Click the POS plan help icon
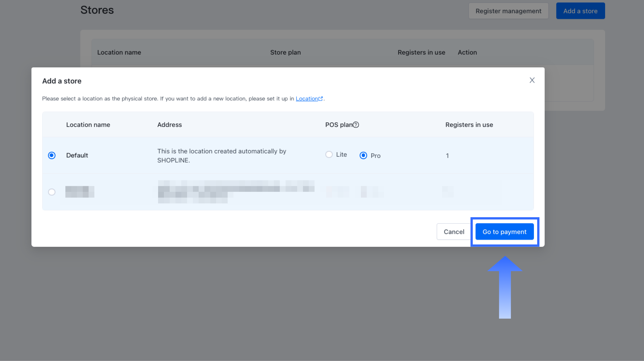Screen dimensions: 644x361 [356, 125]
